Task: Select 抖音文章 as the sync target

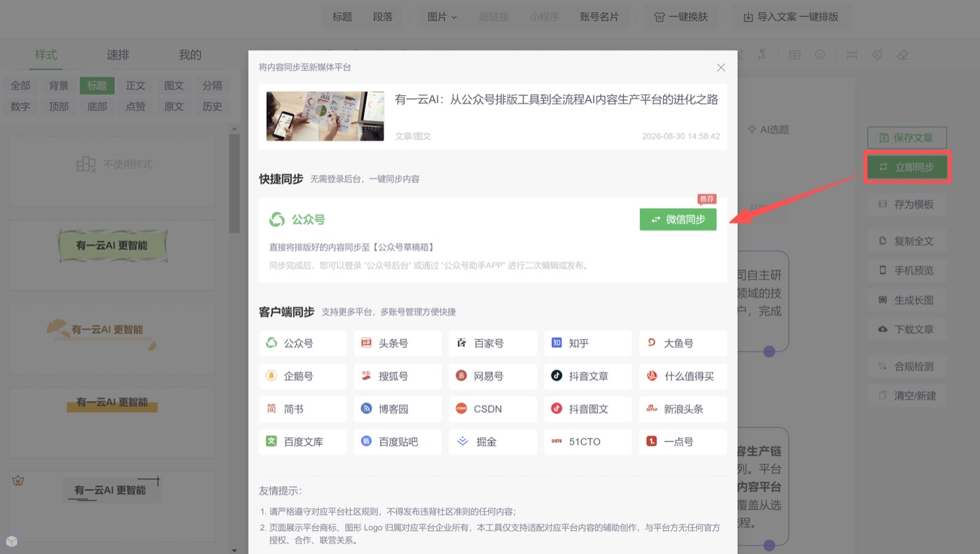Action: (588, 376)
